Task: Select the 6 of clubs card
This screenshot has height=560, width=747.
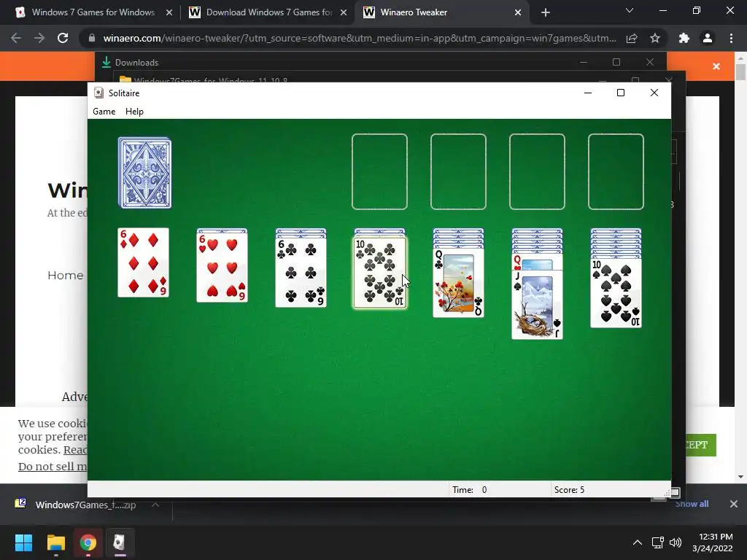Action: tap(301, 273)
